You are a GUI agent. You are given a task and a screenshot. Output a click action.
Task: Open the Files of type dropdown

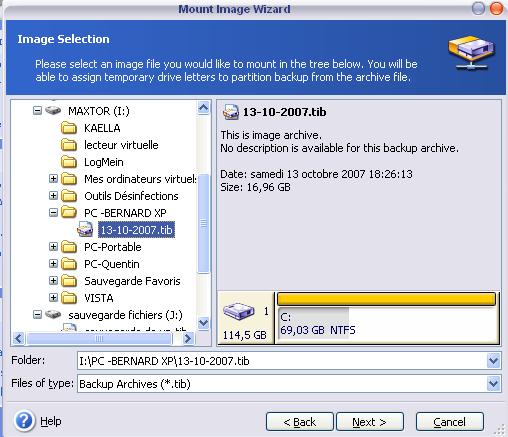494,384
